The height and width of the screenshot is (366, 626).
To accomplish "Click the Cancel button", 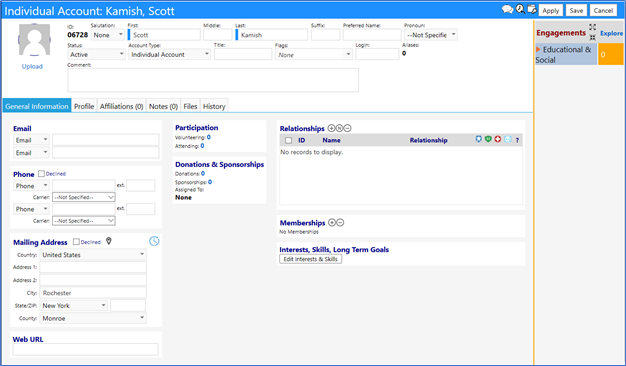I will click(x=603, y=11).
